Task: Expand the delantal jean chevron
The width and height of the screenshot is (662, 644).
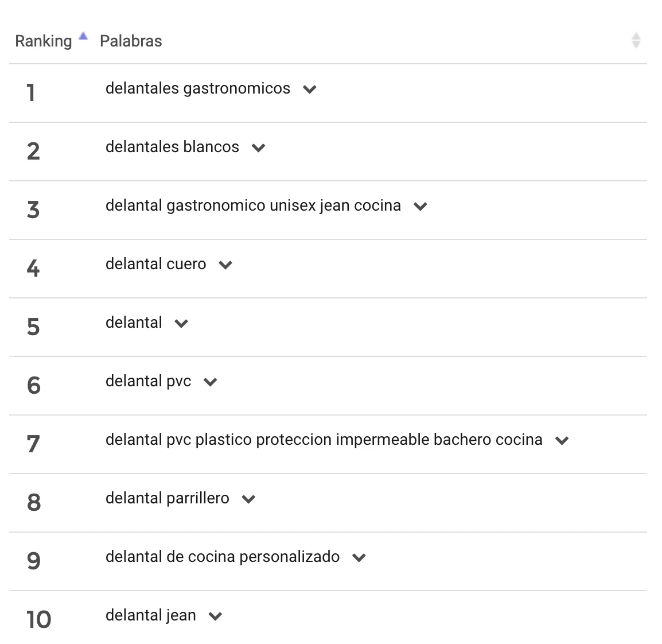Action: (215, 616)
